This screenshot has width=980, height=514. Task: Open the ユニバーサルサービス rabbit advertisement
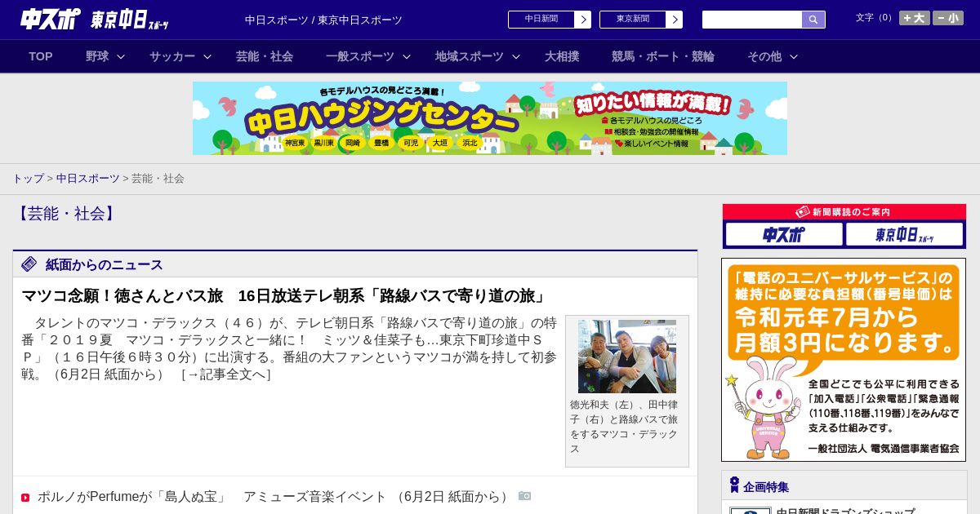pos(844,360)
